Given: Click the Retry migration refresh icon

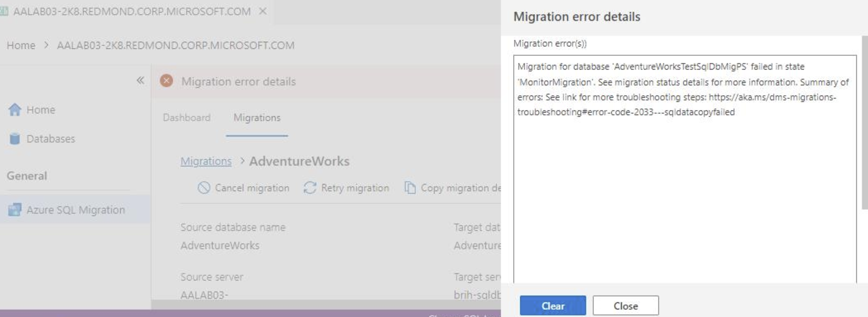Looking at the screenshot, I should pyautogui.click(x=310, y=188).
